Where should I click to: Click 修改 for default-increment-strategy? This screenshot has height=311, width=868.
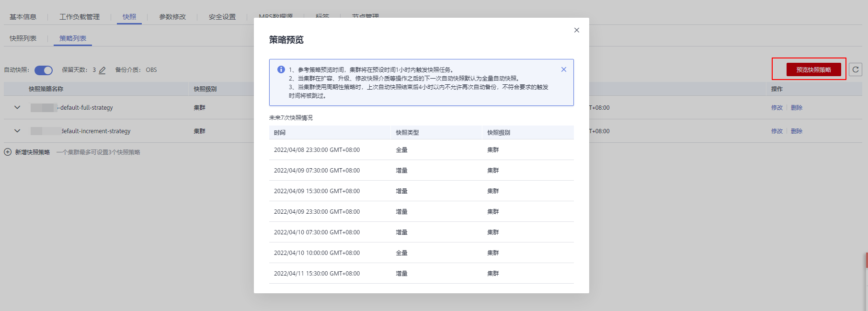tap(777, 131)
